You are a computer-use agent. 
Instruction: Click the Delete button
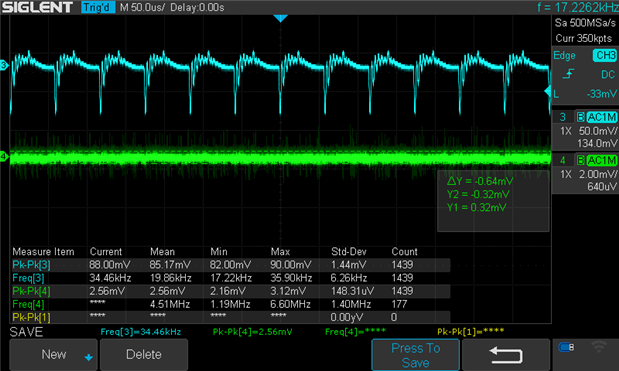click(x=144, y=354)
